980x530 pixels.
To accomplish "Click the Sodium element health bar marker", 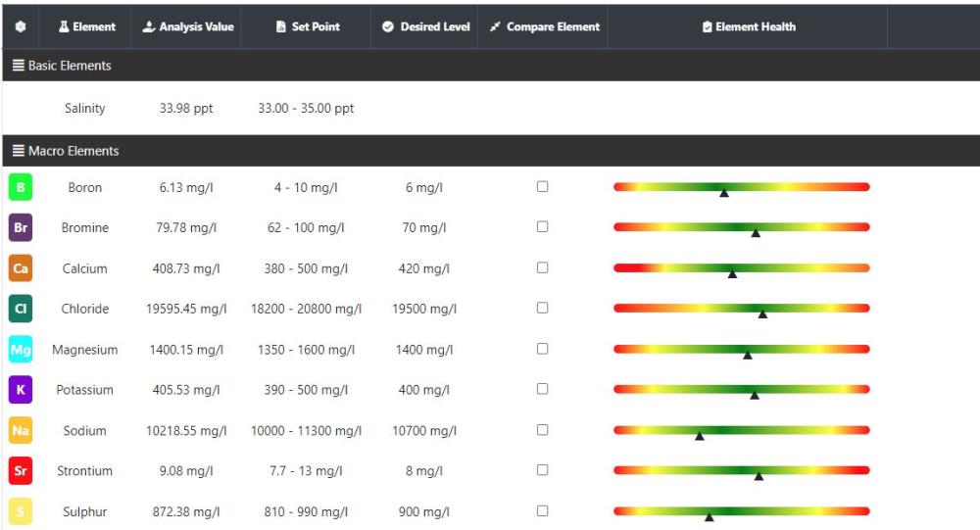I will [x=700, y=436].
